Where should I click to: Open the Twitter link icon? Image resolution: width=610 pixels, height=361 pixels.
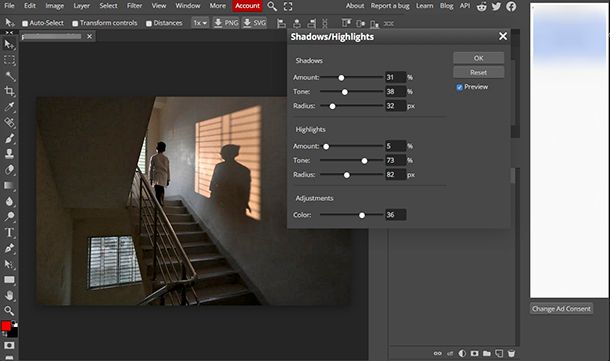(x=496, y=6)
